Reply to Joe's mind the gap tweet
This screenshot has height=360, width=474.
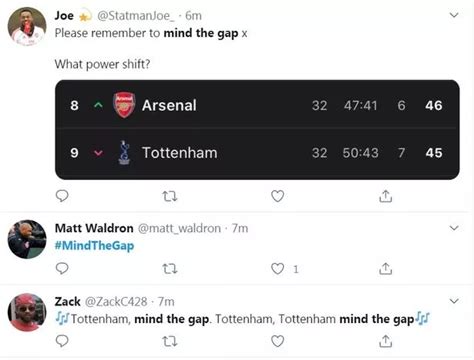(x=62, y=196)
